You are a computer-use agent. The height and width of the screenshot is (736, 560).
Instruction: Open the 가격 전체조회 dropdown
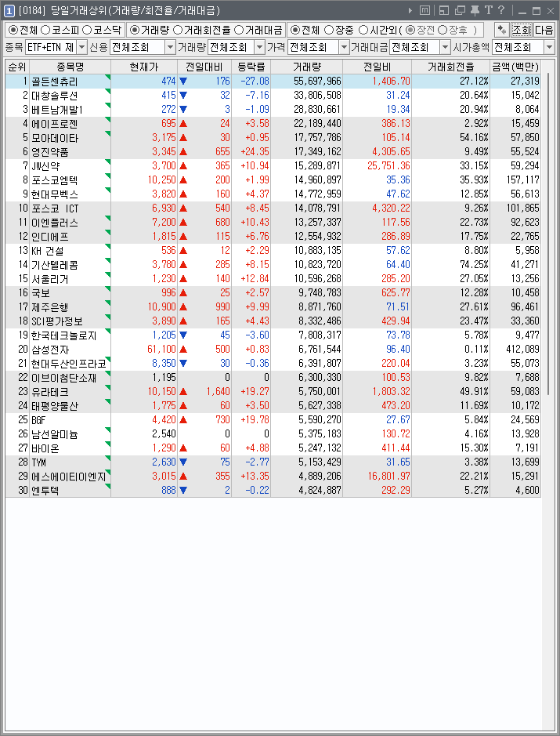(345, 47)
